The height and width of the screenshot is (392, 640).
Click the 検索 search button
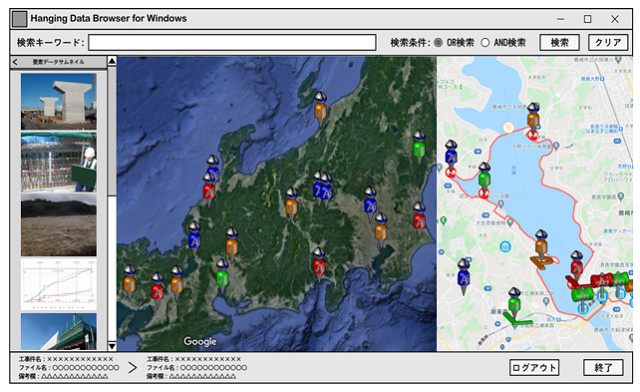(x=559, y=42)
